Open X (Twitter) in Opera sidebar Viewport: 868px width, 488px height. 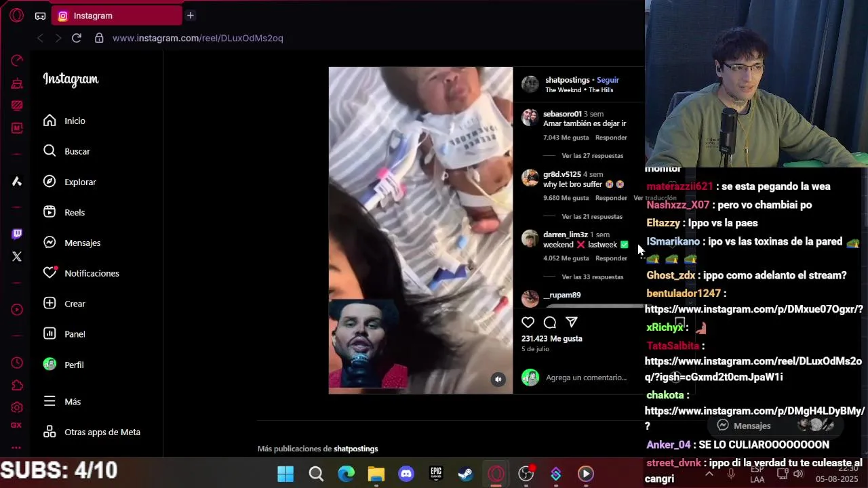[x=17, y=257]
